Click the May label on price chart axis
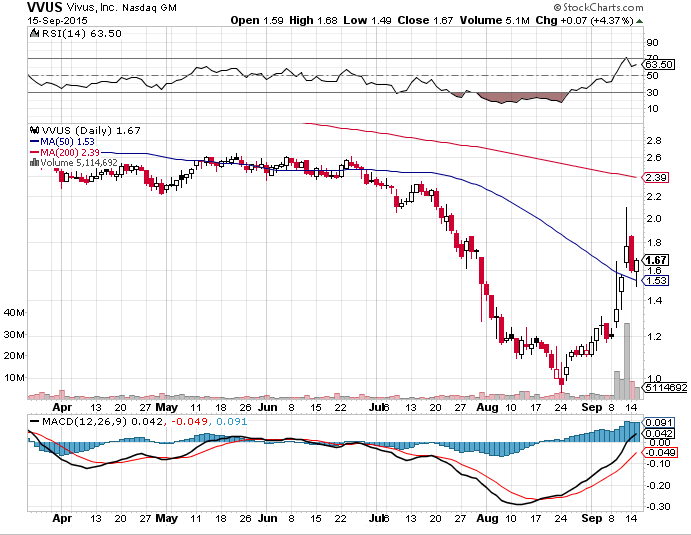 (166, 408)
